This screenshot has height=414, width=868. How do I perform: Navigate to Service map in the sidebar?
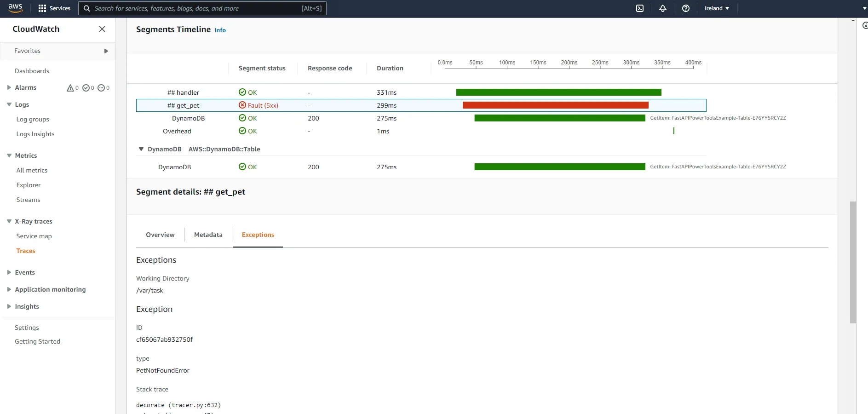click(34, 236)
